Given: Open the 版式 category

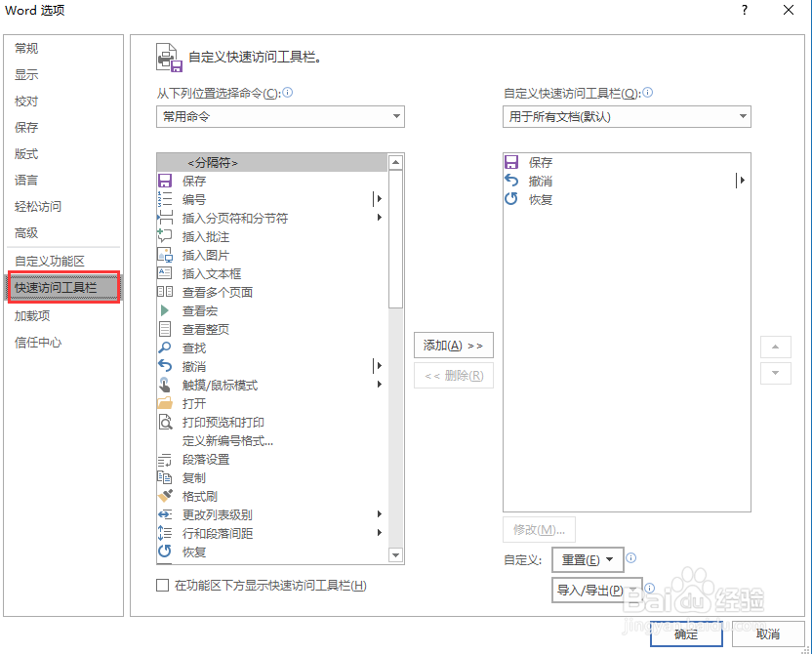Looking at the screenshot, I should [26, 154].
